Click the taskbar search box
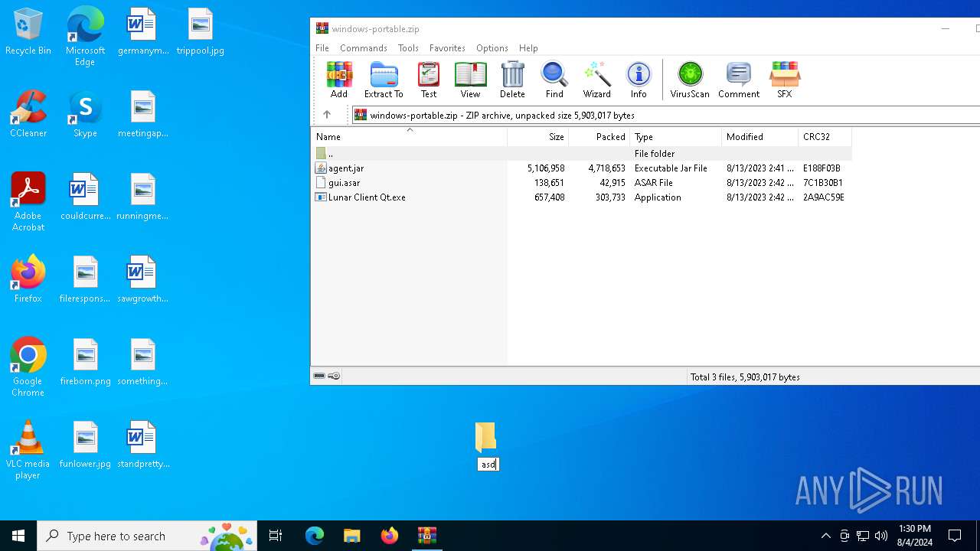Screen dimensions: 980x551 (149, 536)
